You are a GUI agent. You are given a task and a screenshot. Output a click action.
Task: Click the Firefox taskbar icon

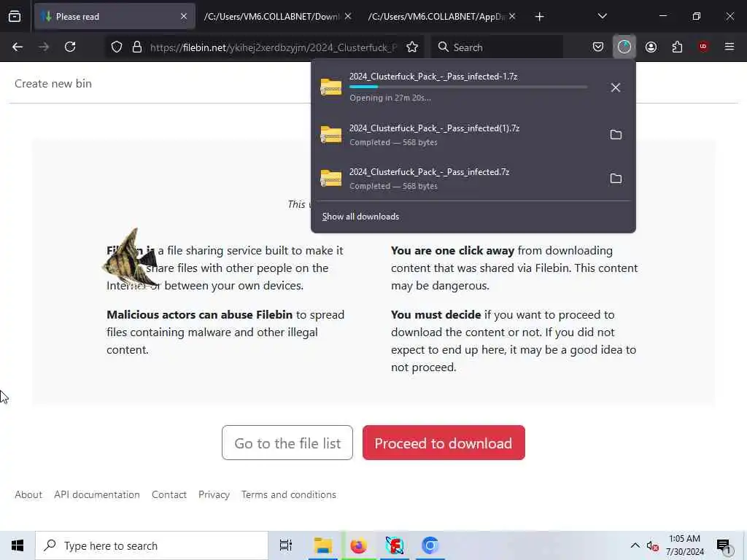[359, 545]
